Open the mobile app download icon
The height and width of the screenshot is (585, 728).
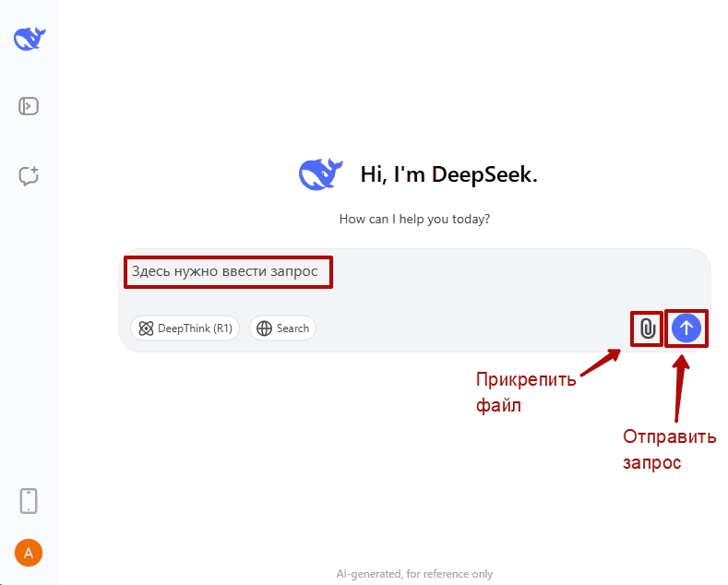point(29,500)
